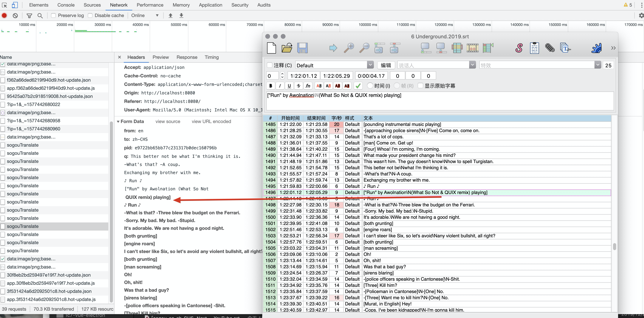The image size is (644, 318).
Task: Check the 显示原始字幕 checkbox
Action: coord(420,86)
